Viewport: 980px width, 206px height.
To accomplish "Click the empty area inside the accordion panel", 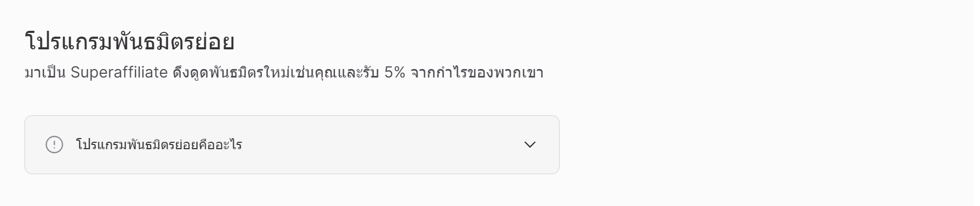I will tap(383, 144).
